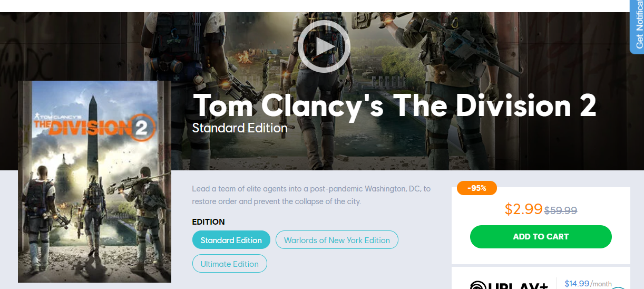Screen dimensions: 644x289
Task: Select the Standard Edition pill
Action: coord(231,240)
